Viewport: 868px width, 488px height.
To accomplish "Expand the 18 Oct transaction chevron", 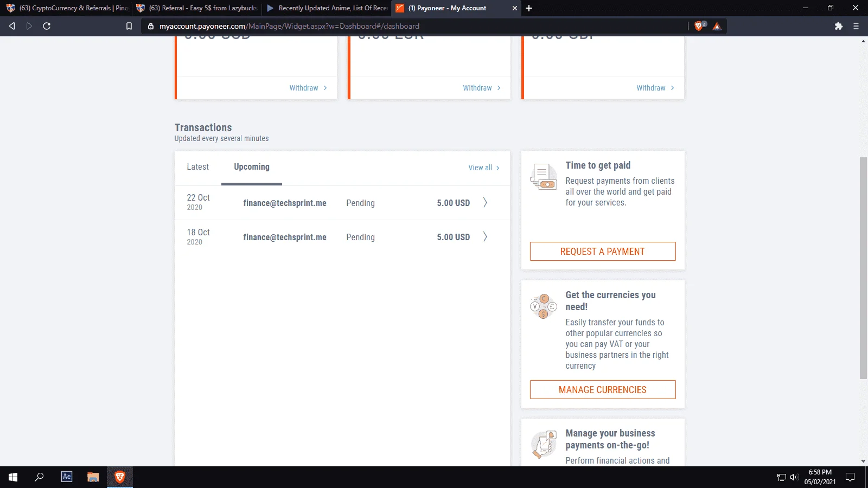I will [x=485, y=237].
